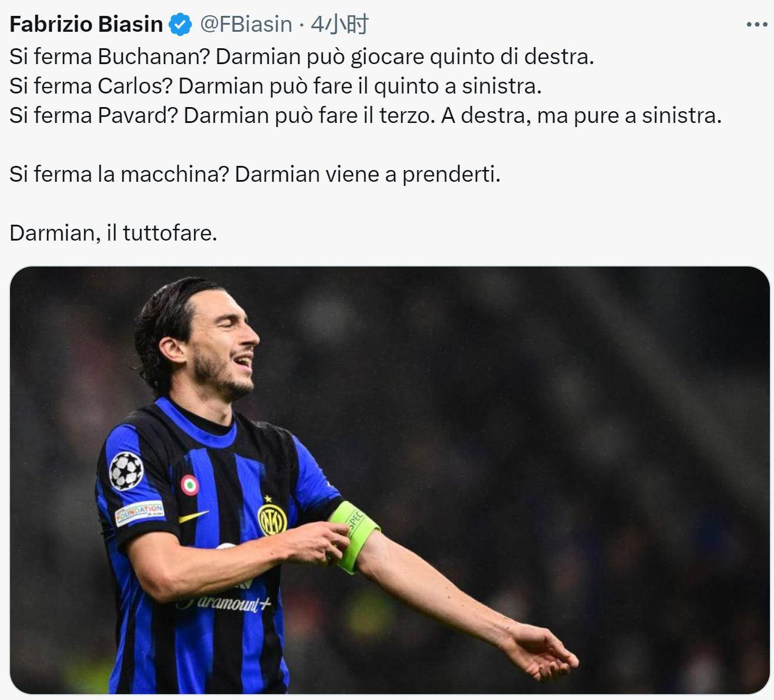Click the tweet line about Buchanan

pos(302,56)
